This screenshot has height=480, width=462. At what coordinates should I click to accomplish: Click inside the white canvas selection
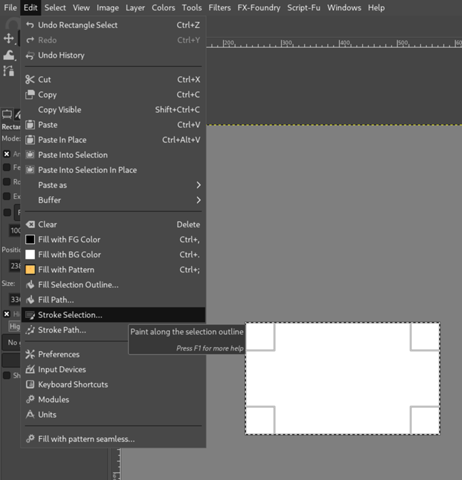[x=343, y=378]
